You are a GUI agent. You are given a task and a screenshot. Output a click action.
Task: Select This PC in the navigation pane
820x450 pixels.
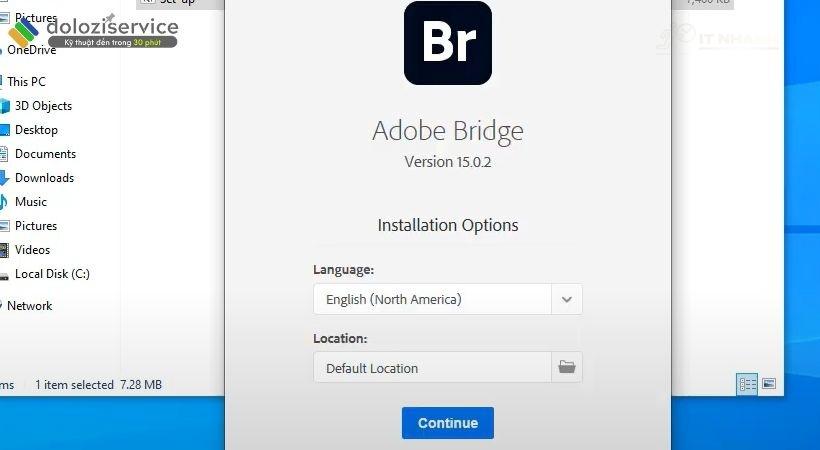pyautogui.click(x=26, y=82)
